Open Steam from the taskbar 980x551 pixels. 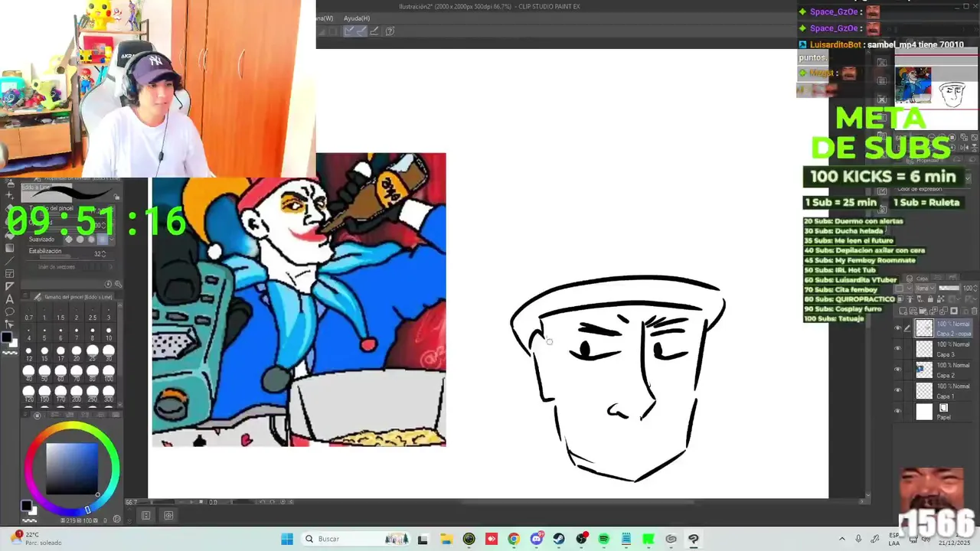pyautogui.click(x=559, y=539)
